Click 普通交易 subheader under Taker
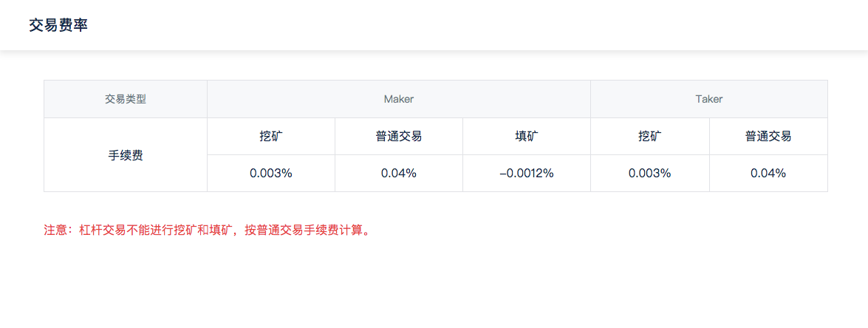The image size is (868, 328). [x=768, y=136]
